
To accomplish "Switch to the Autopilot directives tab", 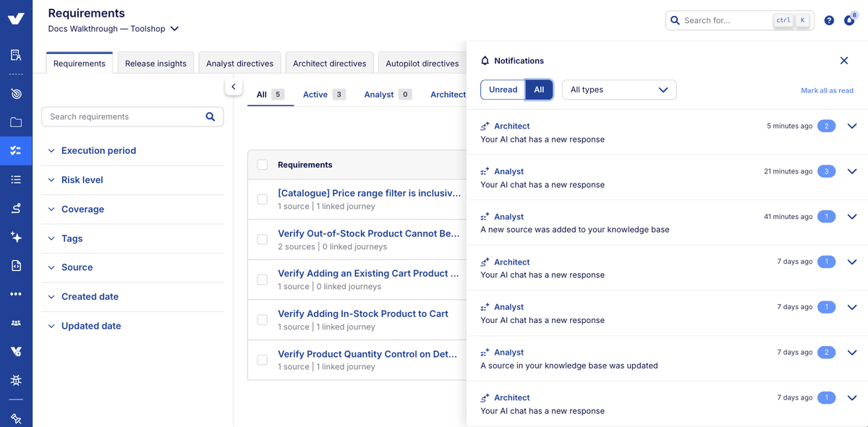I will click(422, 63).
